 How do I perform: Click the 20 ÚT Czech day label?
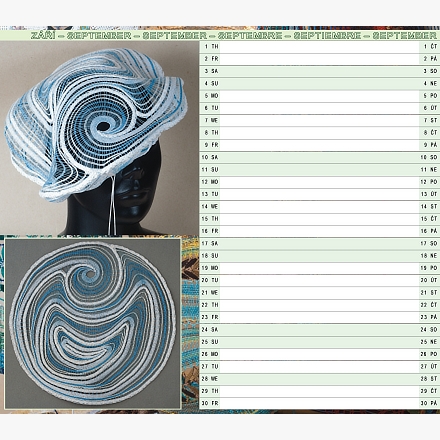429,280
